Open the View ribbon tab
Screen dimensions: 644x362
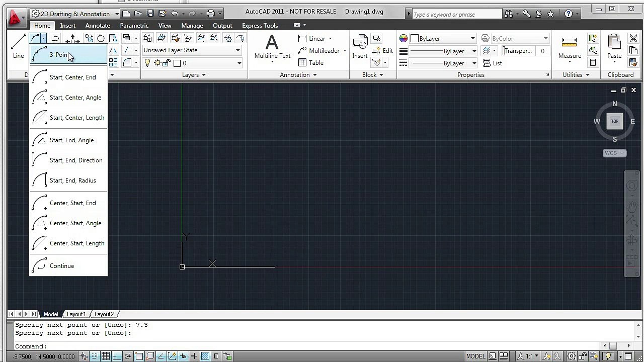click(x=165, y=26)
